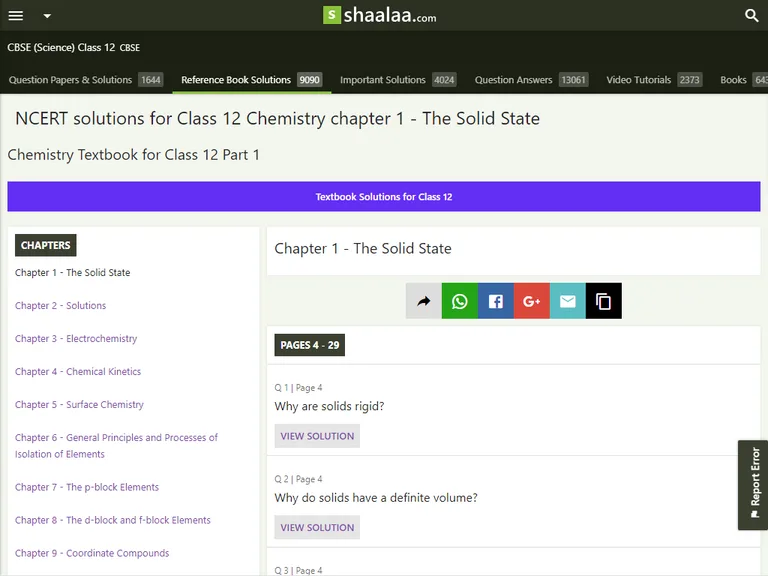Click the Q 1 | Page 4 label
Viewport: 768px width, 576px height.
(x=298, y=387)
